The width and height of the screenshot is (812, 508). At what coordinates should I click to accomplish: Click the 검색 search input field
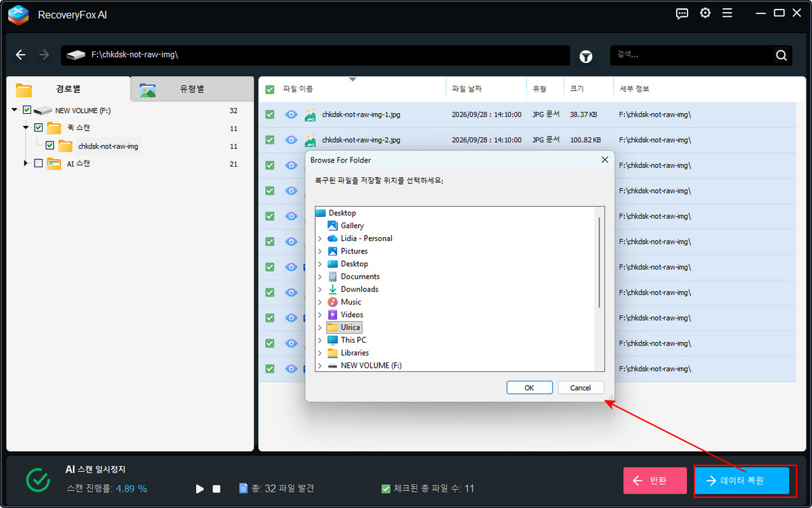coord(692,56)
